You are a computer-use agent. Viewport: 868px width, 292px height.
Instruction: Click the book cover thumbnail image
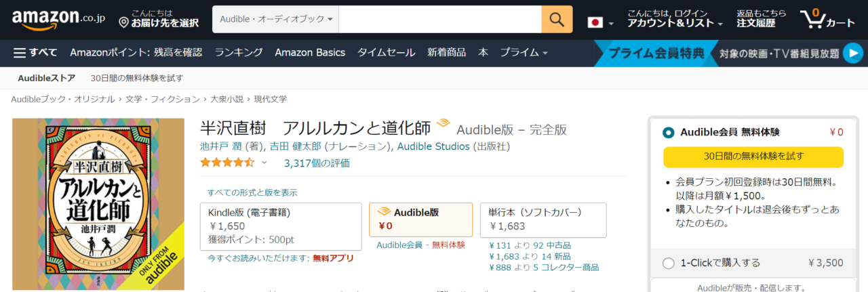tap(99, 205)
